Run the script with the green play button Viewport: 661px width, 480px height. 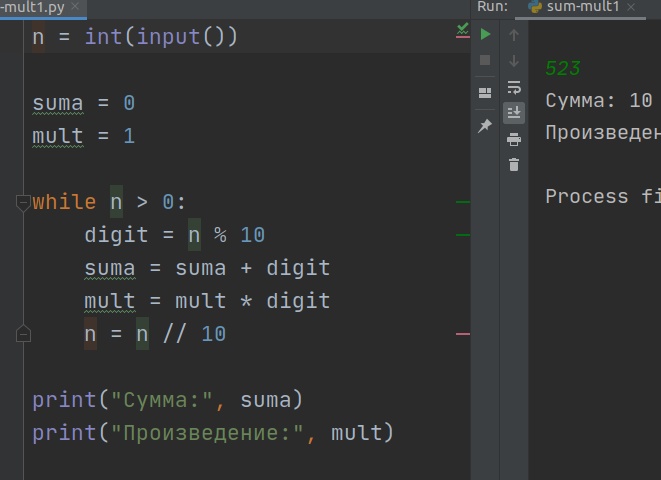click(x=485, y=34)
